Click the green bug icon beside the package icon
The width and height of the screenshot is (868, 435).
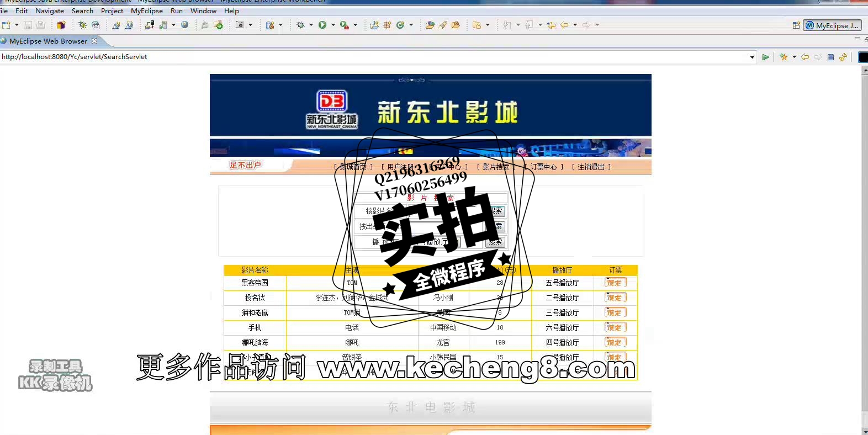tap(82, 25)
